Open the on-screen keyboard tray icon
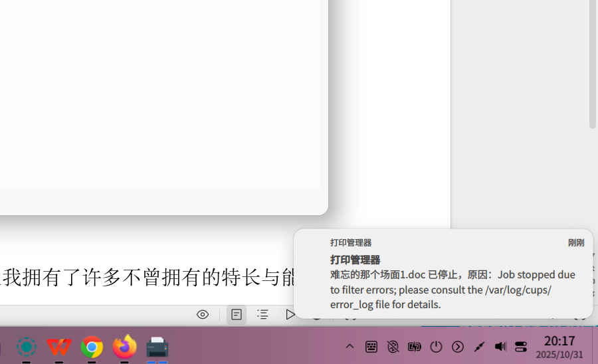 pos(371,347)
